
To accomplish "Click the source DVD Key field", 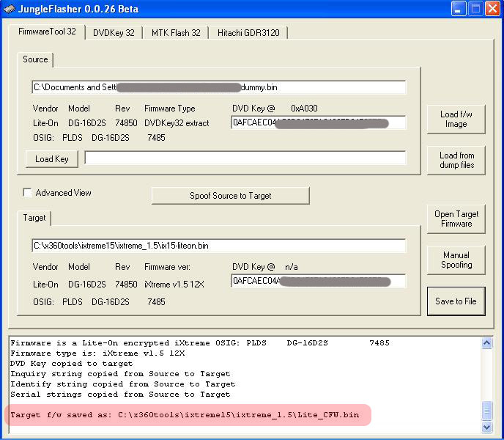I will [x=318, y=122].
